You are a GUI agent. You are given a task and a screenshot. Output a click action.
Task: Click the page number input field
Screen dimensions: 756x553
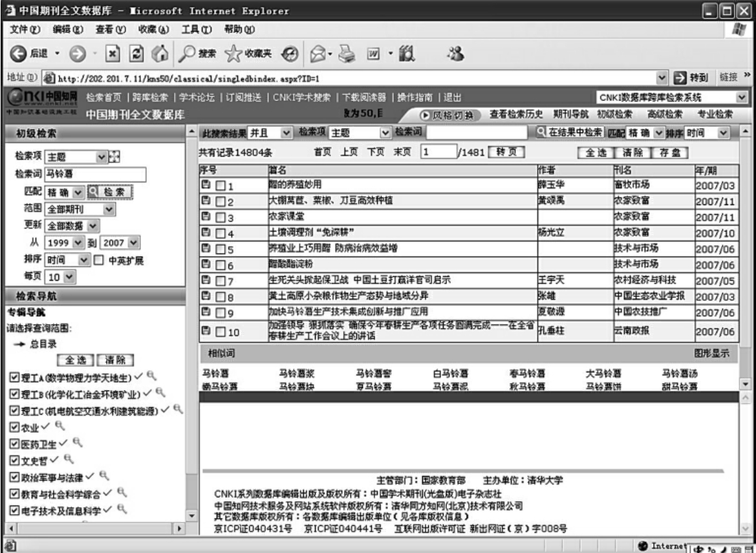[x=438, y=152]
